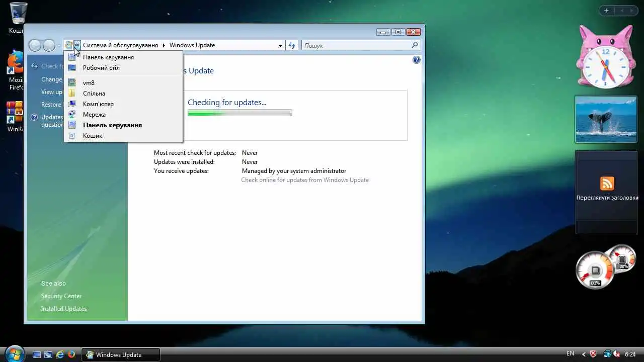Click 'Updates were installed:' label
The width and height of the screenshot is (644, 362).
coord(184,162)
